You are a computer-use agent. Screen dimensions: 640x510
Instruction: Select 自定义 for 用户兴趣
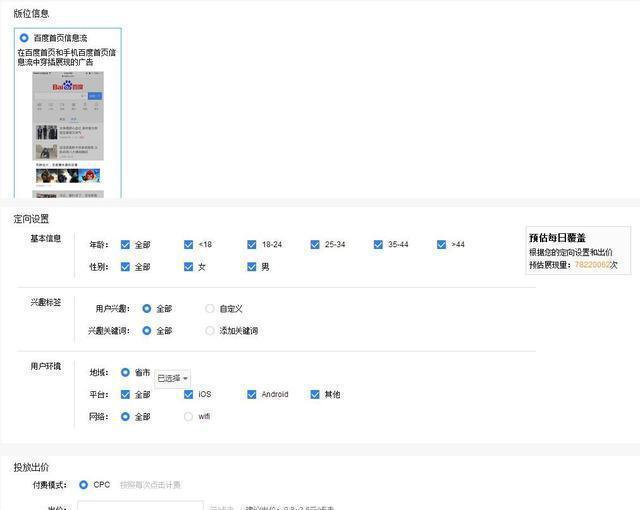(210, 308)
